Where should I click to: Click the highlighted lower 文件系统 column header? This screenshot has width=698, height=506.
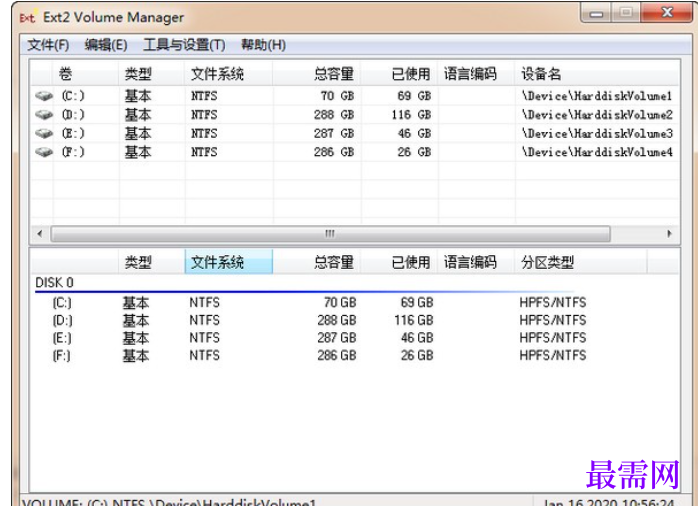click(228, 262)
